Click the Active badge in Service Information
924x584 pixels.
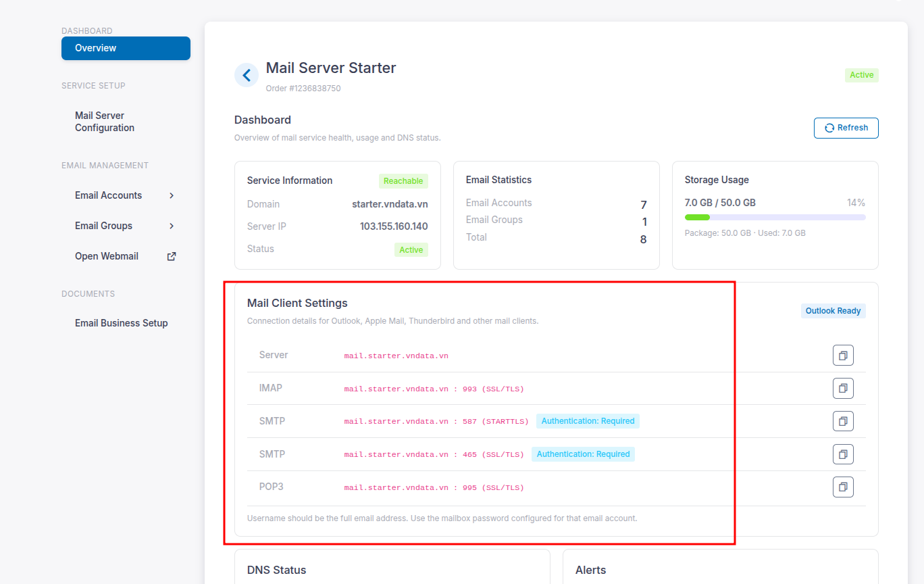[411, 250]
